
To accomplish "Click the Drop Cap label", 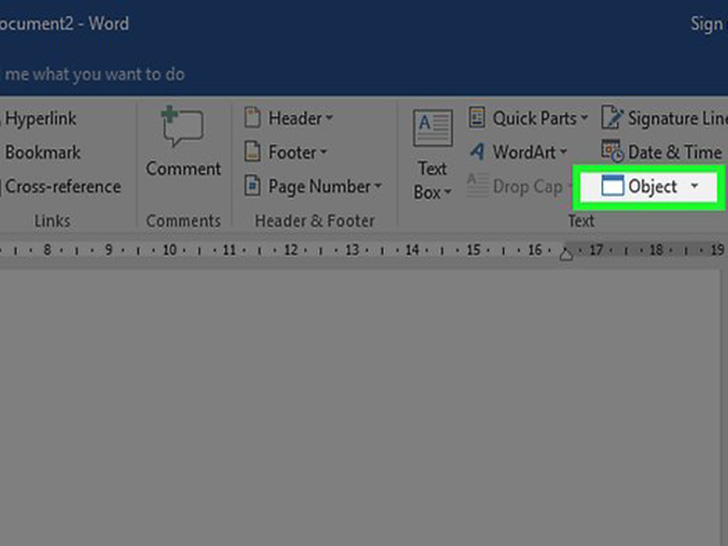I will click(528, 187).
